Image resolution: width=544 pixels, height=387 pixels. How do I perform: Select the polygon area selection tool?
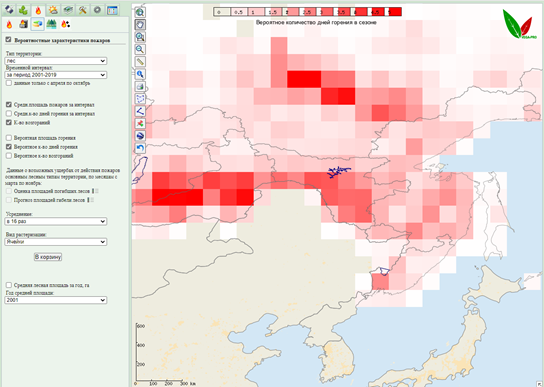coord(140,99)
